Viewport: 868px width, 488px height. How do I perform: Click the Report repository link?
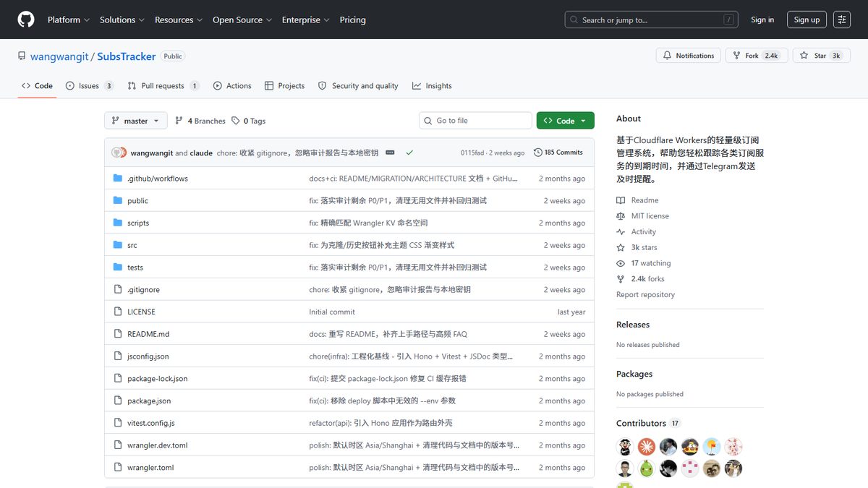click(x=645, y=295)
